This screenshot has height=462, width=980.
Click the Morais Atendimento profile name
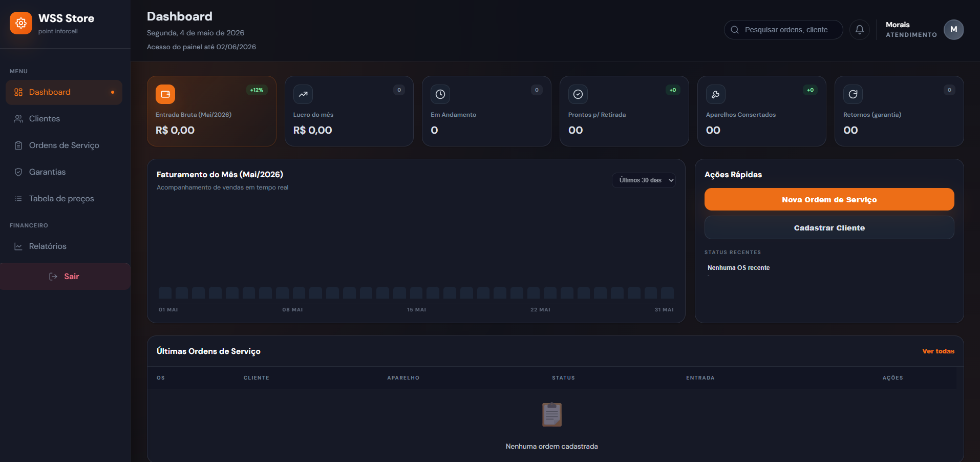(911, 30)
